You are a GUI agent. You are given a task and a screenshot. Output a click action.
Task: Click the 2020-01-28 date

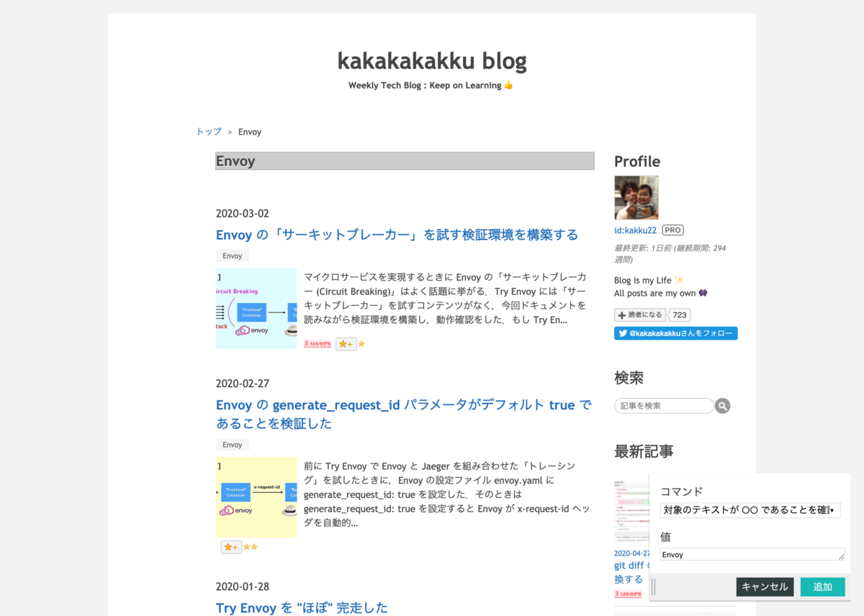[243, 586]
